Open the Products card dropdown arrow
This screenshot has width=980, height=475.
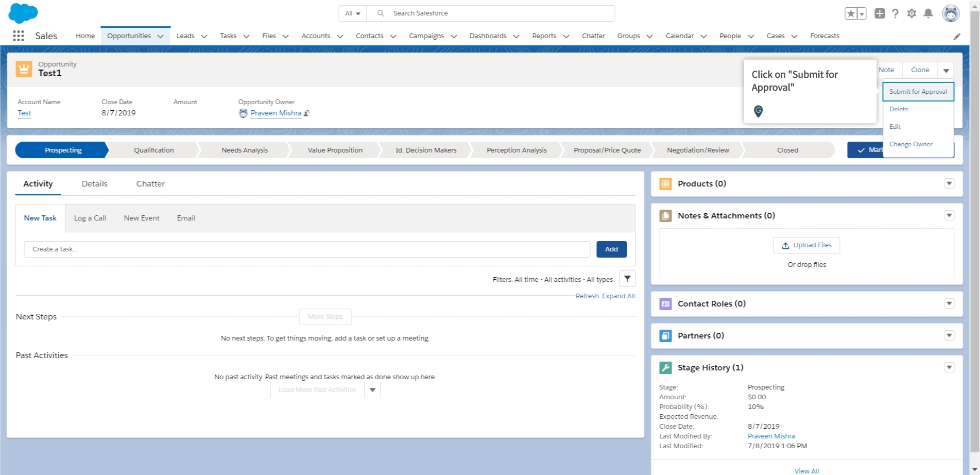[x=949, y=184]
